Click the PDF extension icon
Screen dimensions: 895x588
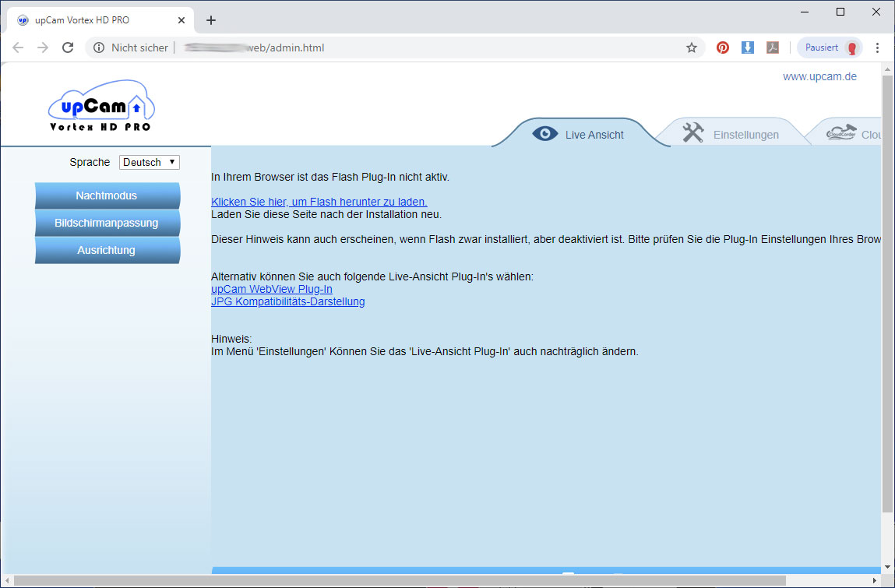point(773,48)
